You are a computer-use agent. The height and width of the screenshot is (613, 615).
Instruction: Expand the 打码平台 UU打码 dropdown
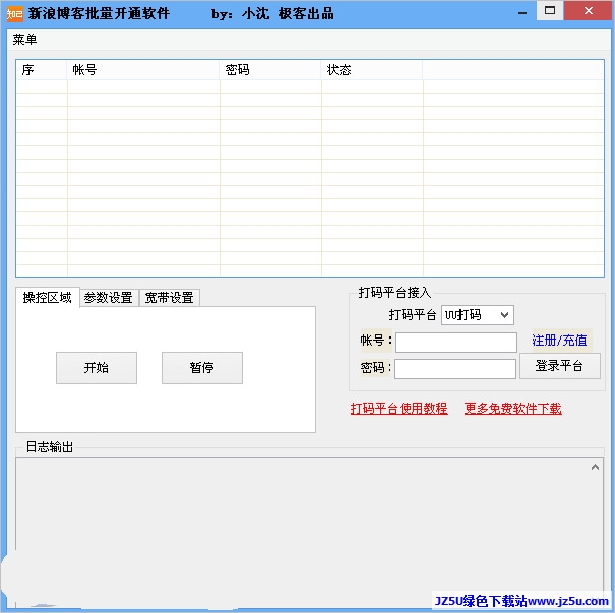(x=477, y=315)
